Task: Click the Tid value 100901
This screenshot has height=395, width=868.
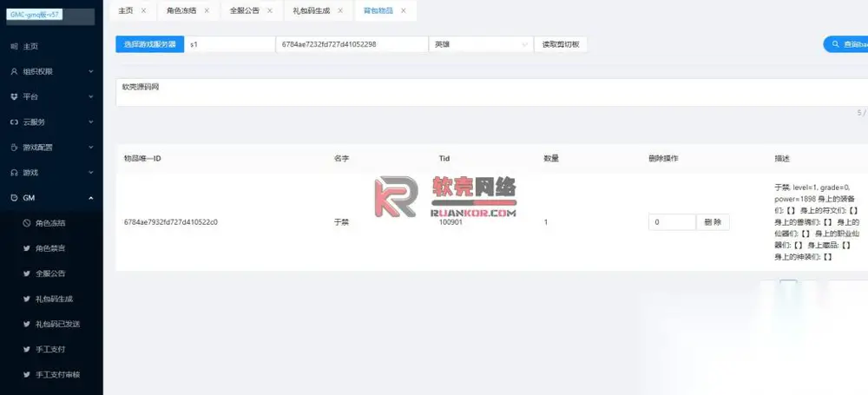Action: point(450,222)
